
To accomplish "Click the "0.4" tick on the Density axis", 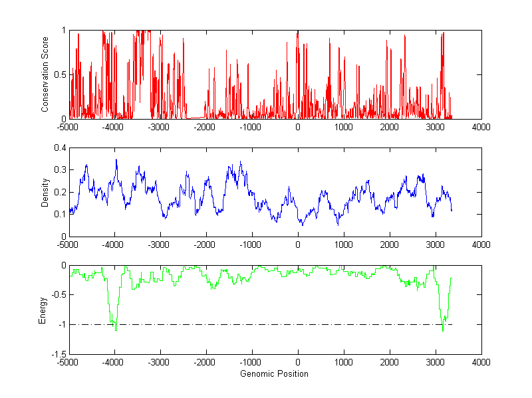I will point(59,148).
